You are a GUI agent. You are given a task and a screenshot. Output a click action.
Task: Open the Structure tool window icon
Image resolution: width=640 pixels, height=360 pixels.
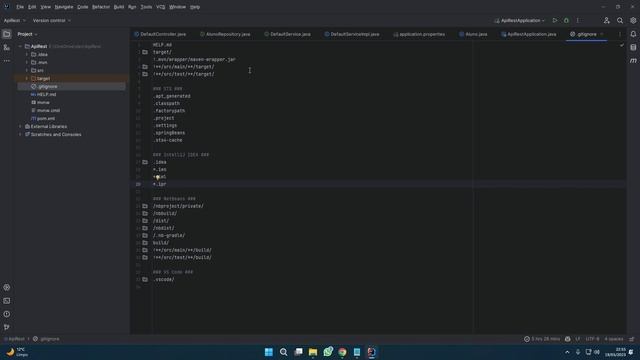(x=7, y=48)
